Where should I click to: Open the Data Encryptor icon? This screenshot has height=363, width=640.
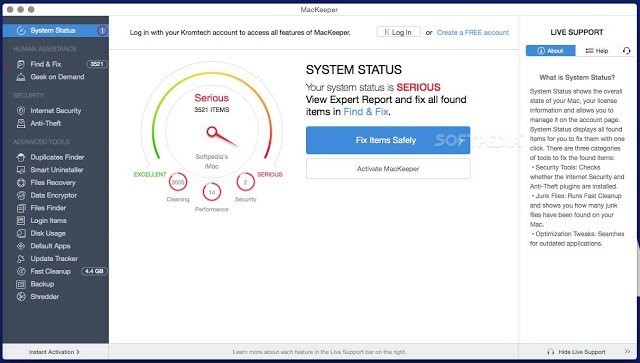coord(21,195)
